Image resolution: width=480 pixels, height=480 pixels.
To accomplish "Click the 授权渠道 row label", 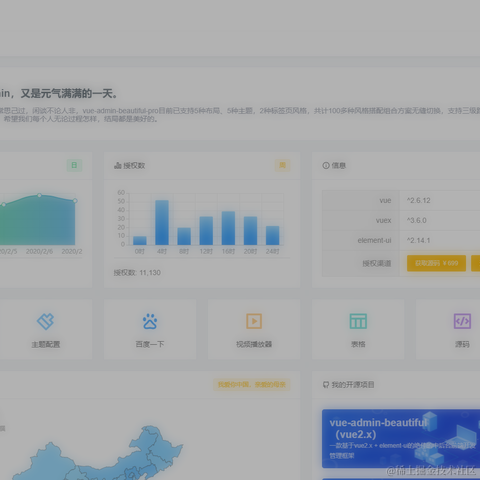I will pyautogui.click(x=377, y=263).
